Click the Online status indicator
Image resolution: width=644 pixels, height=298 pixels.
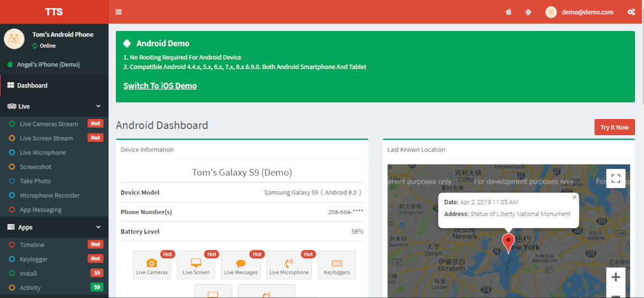coord(43,46)
